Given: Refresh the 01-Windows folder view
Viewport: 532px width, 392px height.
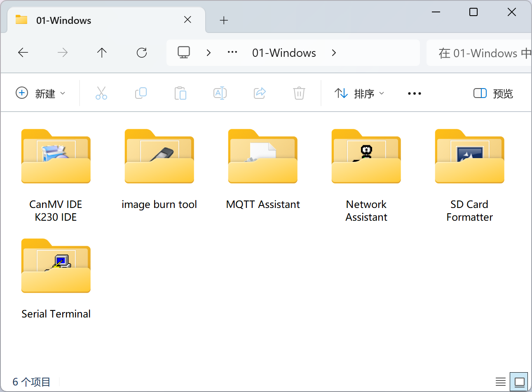Looking at the screenshot, I should pyautogui.click(x=142, y=53).
